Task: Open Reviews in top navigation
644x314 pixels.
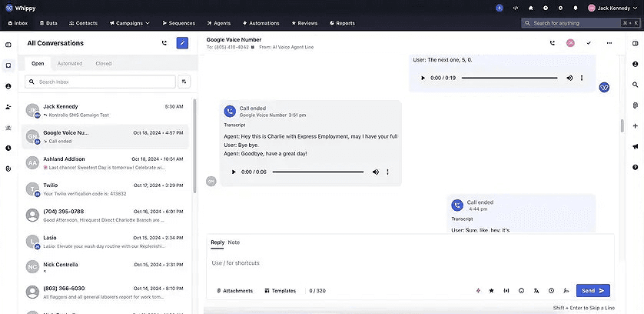Action: point(304,23)
